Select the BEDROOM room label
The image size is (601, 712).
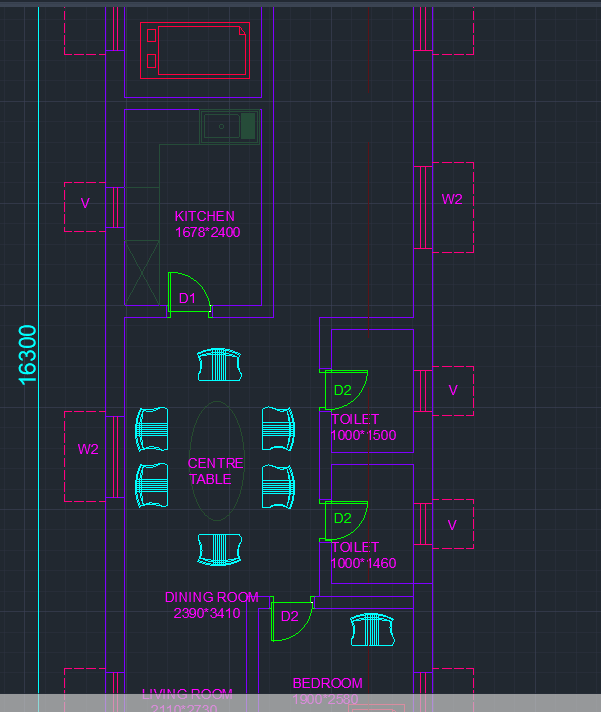(328, 683)
